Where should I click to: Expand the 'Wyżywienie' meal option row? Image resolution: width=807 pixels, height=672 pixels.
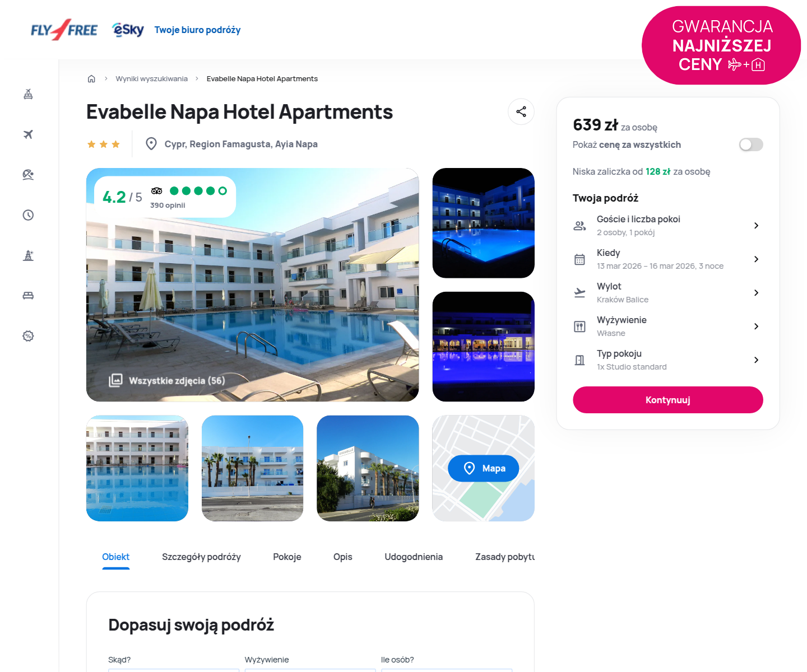click(x=667, y=326)
